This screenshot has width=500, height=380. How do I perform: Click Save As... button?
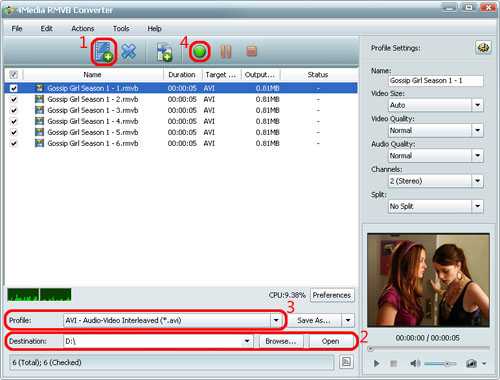tap(314, 320)
